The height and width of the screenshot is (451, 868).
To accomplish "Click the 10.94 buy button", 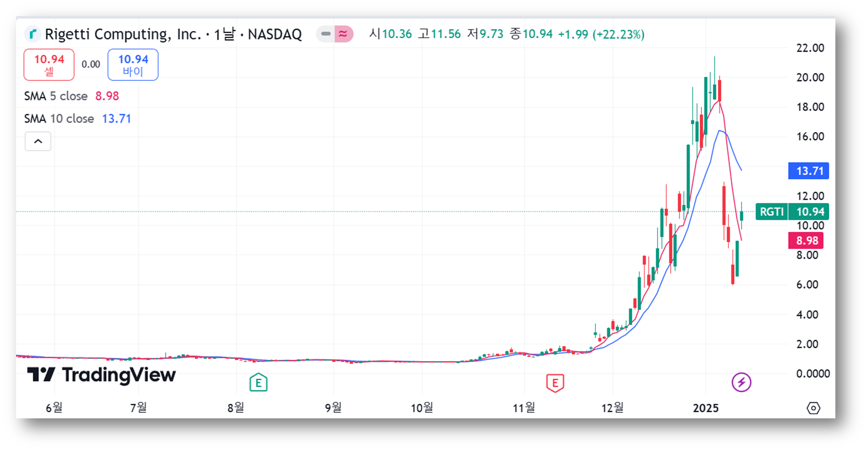I will click(133, 65).
